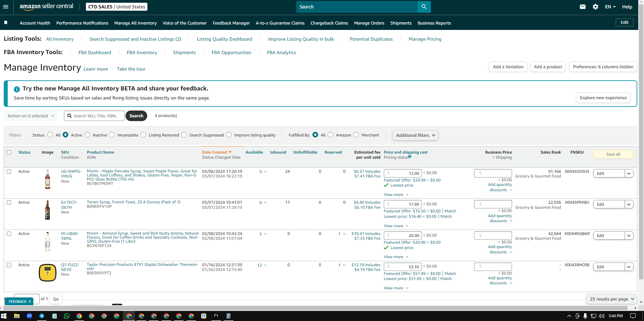Click the Save all button

613,154
